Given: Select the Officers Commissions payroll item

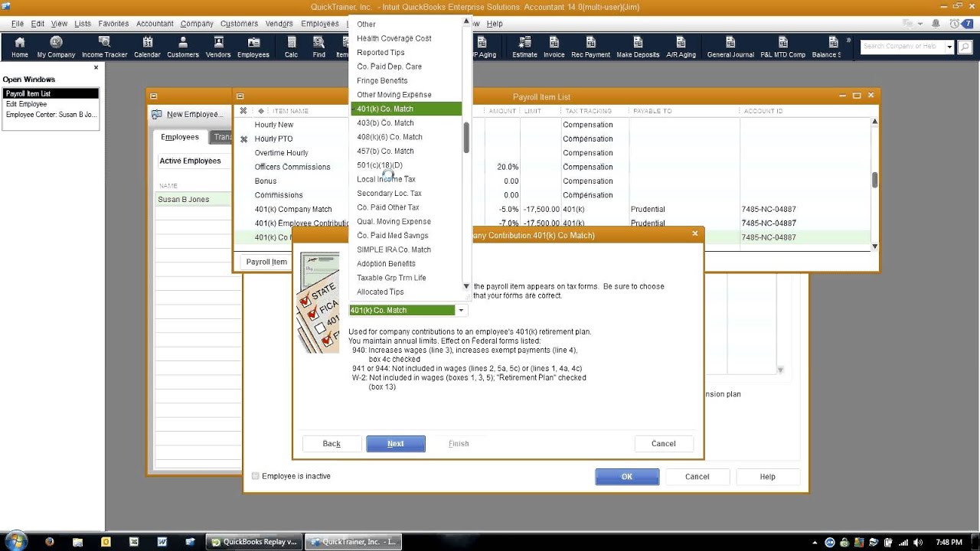Looking at the screenshot, I should (x=292, y=167).
